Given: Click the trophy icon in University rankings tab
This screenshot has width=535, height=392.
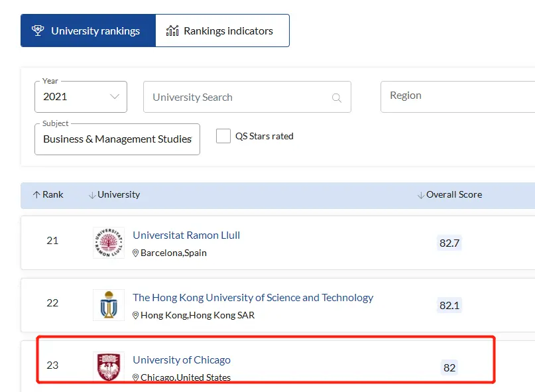Looking at the screenshot, I should pos(38,31).
